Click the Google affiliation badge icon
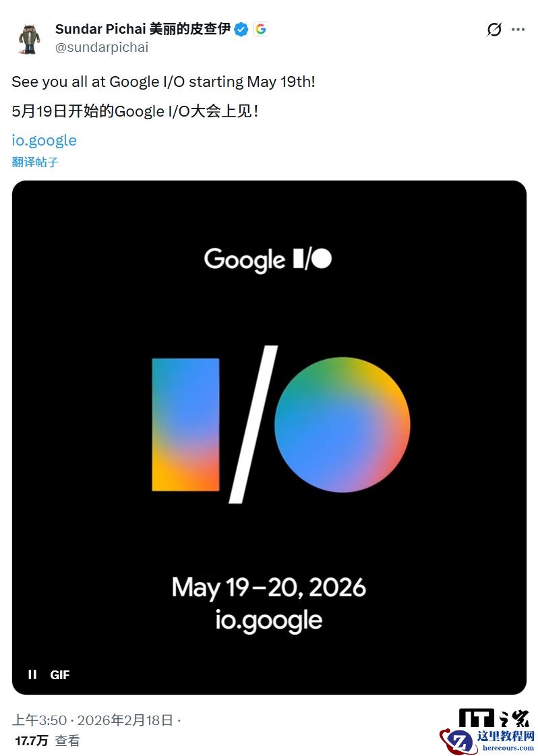This screenshot has width=538, height=756. click(x=260, y=29)
